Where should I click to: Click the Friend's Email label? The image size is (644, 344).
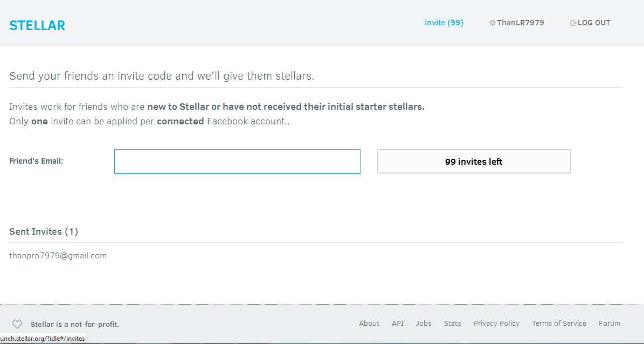[36, 161]
